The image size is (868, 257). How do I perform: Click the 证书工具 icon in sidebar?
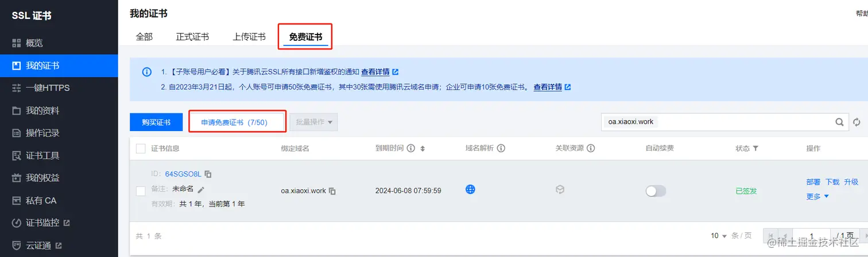pyautogui.click(x=16, y=155)
